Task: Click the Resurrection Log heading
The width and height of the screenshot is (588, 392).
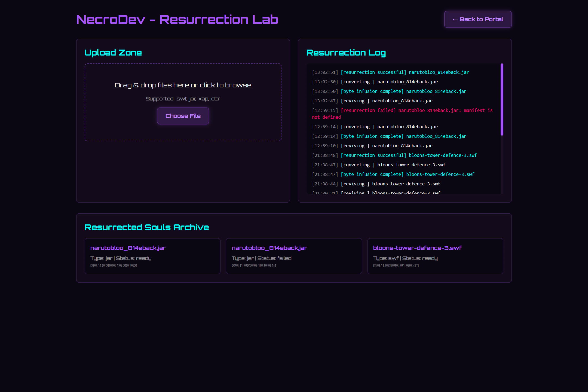Action: pos(346,53)
